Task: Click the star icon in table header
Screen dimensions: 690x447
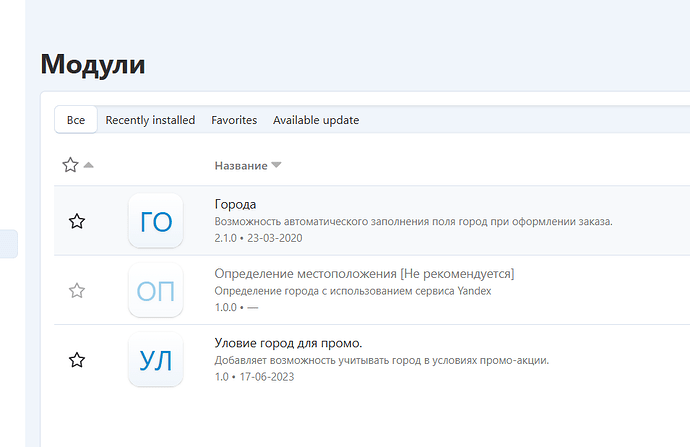Action: [x=70, y=165]
